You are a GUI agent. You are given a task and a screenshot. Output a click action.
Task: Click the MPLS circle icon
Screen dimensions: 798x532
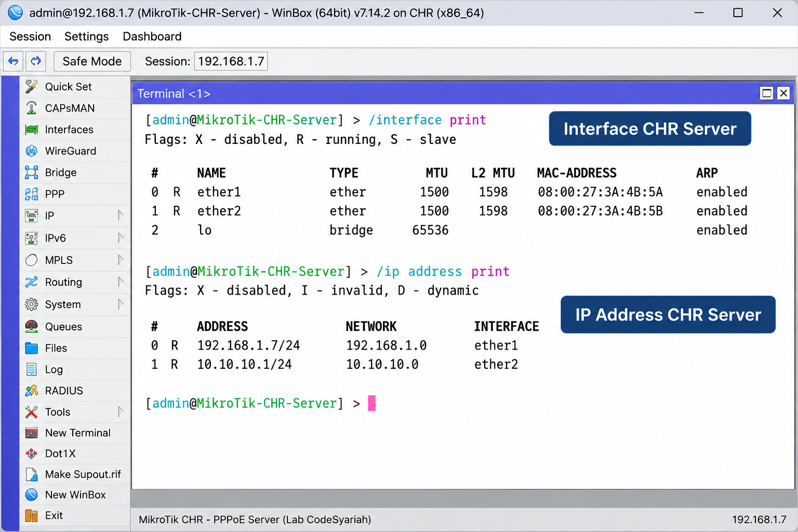32,260
